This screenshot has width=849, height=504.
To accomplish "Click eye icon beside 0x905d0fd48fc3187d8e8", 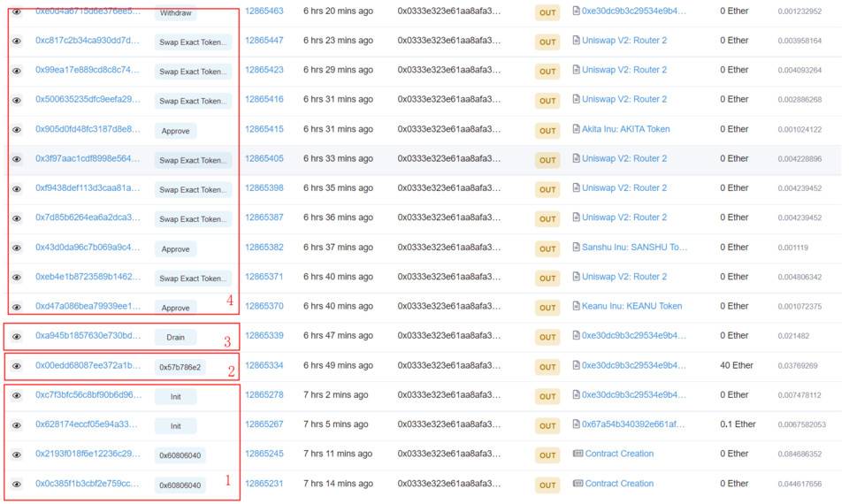I will (17, 130).
